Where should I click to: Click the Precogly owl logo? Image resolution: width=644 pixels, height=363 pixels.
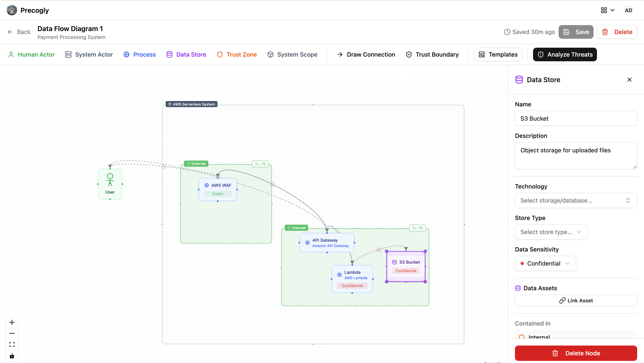[12, 10]
